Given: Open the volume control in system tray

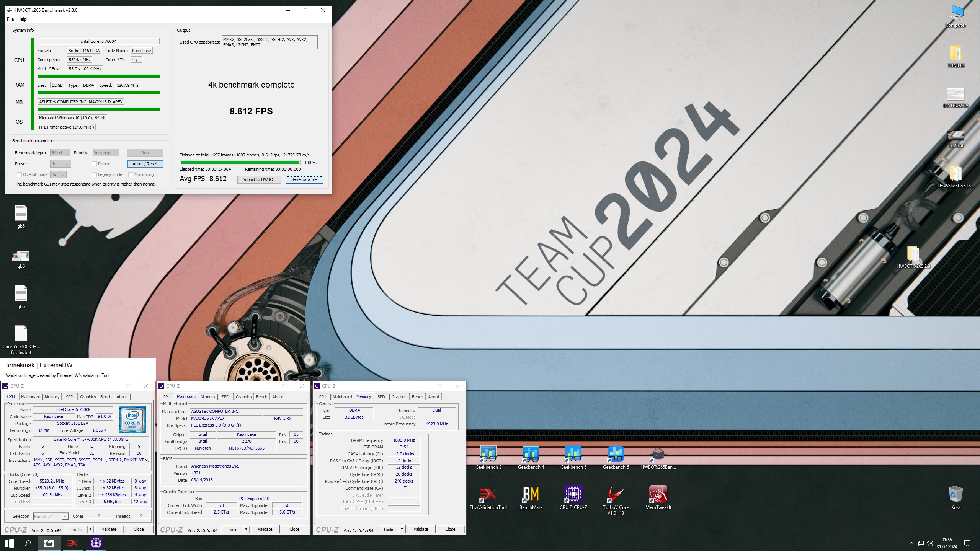Looking at the screenshot, I should point(930,543).
